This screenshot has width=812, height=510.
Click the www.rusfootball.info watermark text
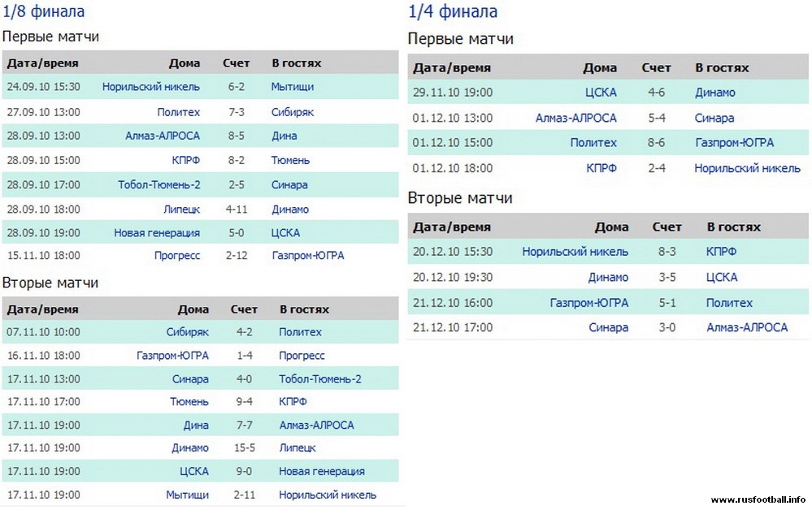coord(758,499)
